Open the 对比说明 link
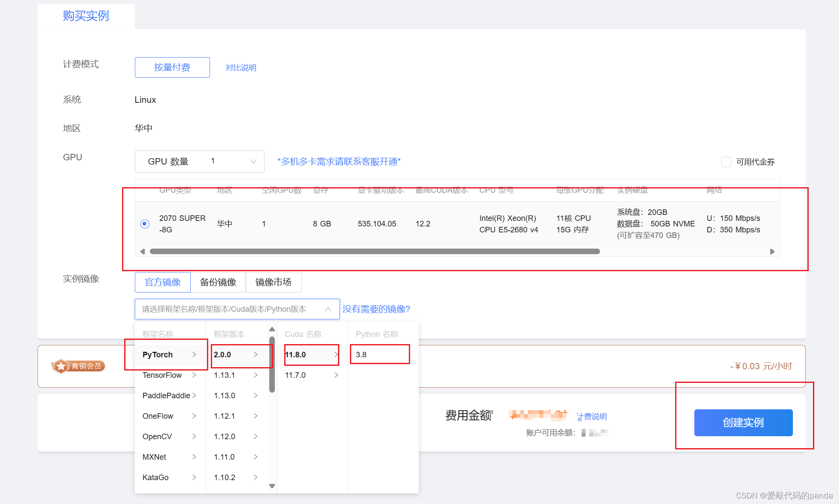 click(241, 68)
